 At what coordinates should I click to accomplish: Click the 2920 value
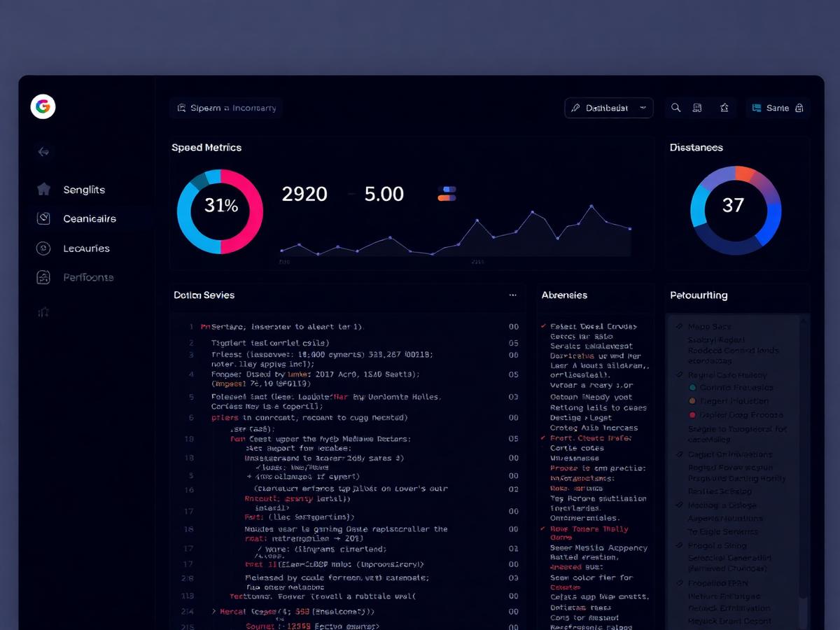point(304,194)
